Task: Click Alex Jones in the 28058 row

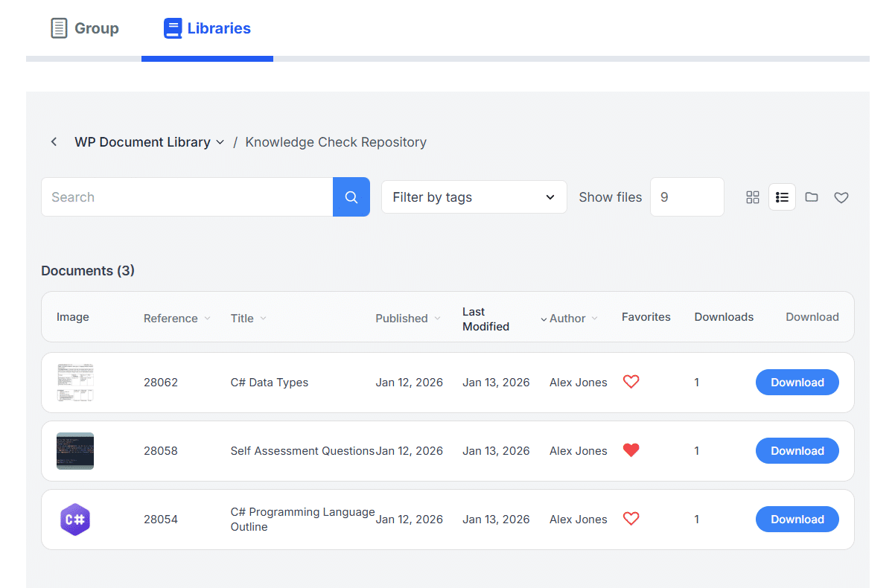Action: pos(579,451)
